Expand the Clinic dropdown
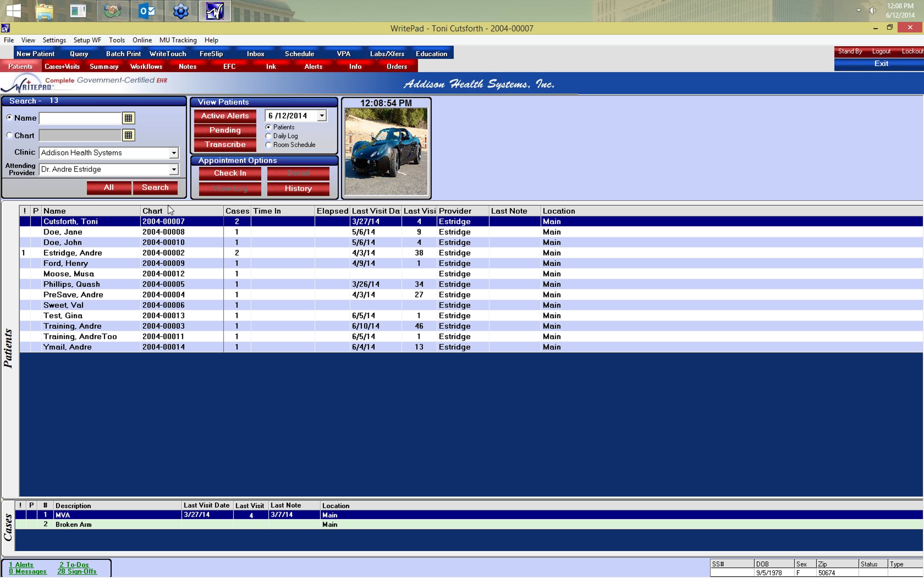 [174, 153]
